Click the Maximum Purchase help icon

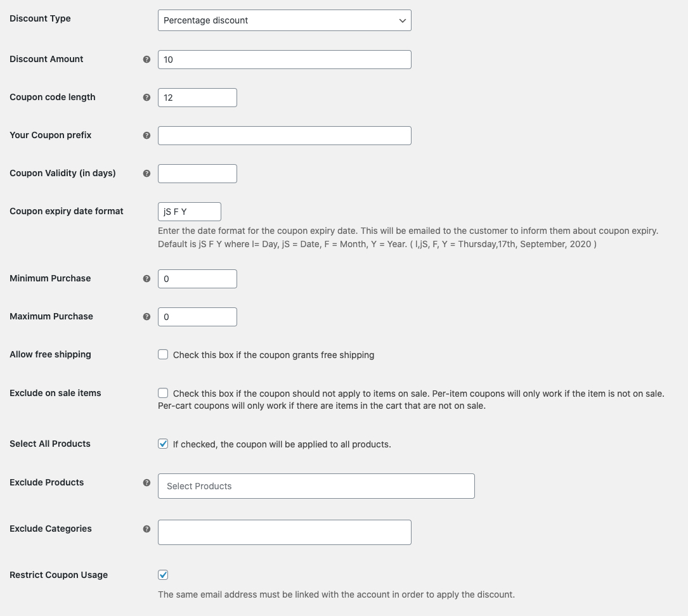pos(146,317)
